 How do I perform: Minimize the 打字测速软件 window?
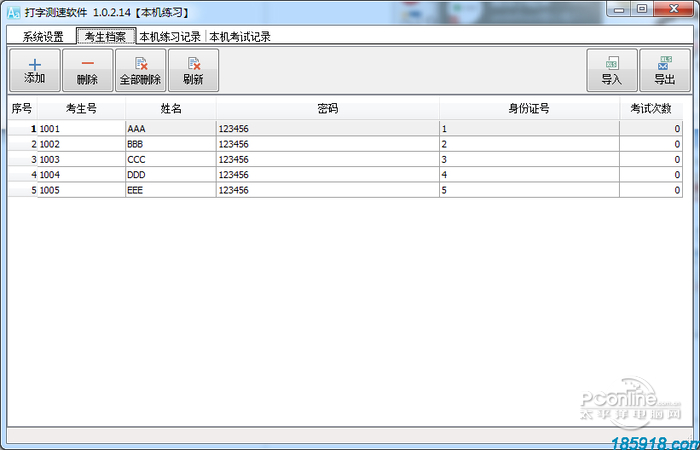[x=619, y=9]
